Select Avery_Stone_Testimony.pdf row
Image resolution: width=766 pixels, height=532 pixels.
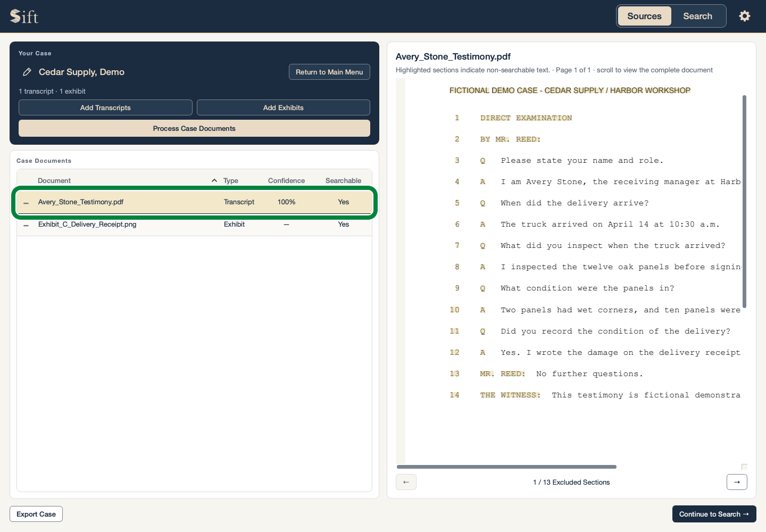(x=194, y=202)
